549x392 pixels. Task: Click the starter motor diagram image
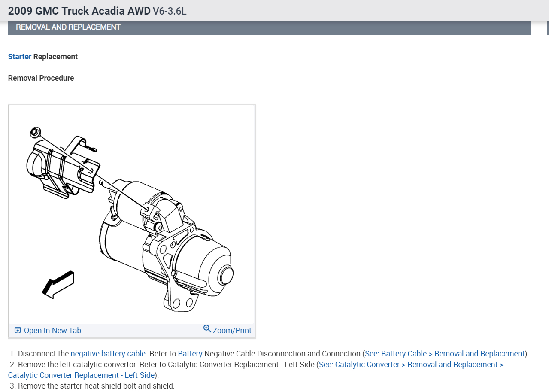132,215
